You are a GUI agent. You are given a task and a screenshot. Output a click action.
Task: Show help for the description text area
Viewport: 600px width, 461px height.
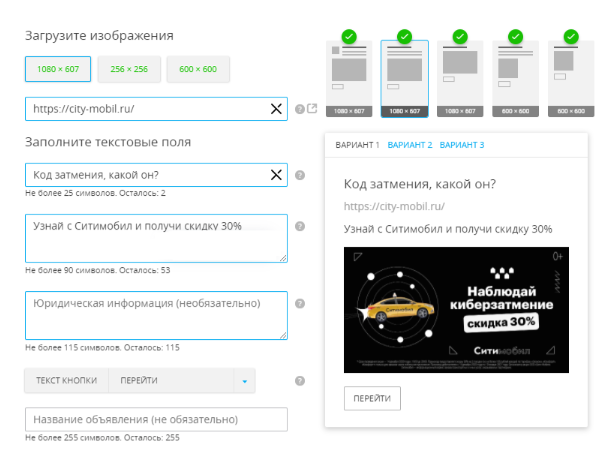pos(300,226)
